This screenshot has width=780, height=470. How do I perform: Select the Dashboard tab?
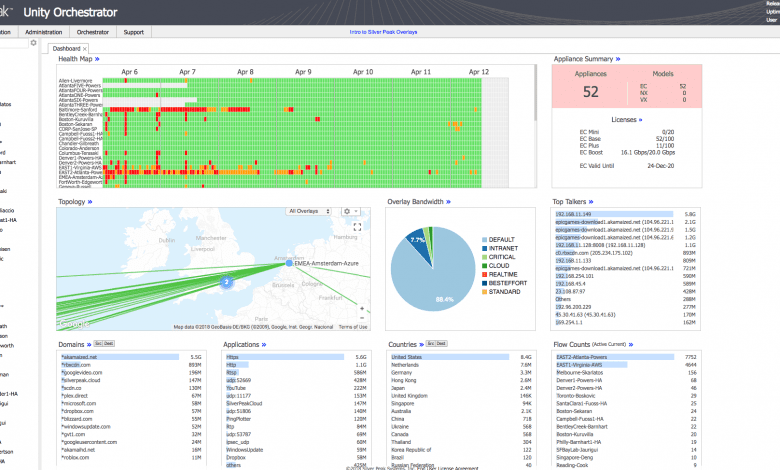coord(66,49)
